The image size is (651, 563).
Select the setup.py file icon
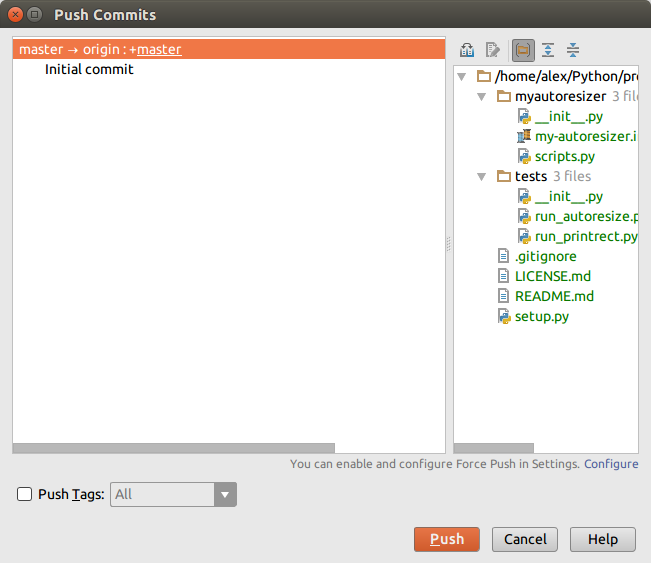(504, 316)
